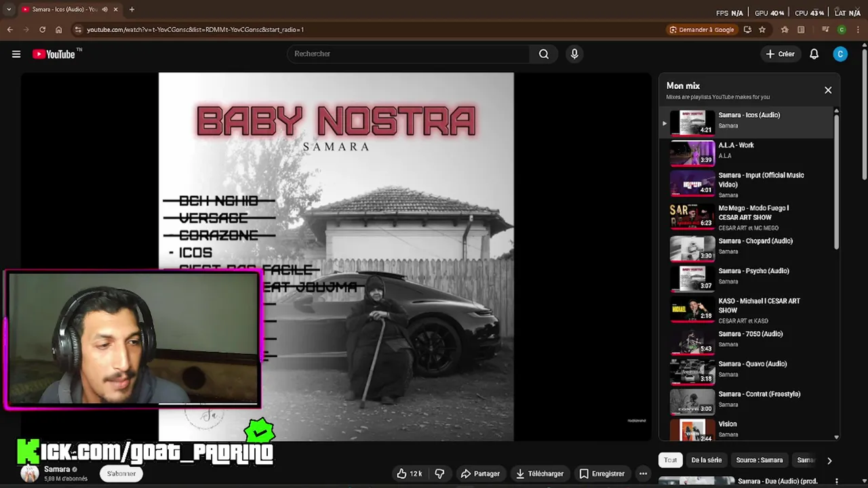Open the Samara channel name link
The width and height of the screenshot is (868, 488).
(57, 469)
